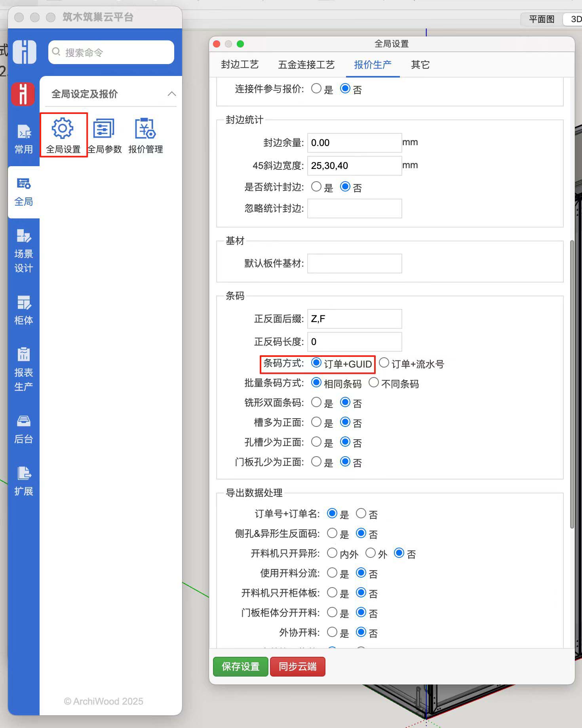This screenshot has height=728, width=582.
Task: Click the red logo icon in sidebar
Action: click(23, 94)
